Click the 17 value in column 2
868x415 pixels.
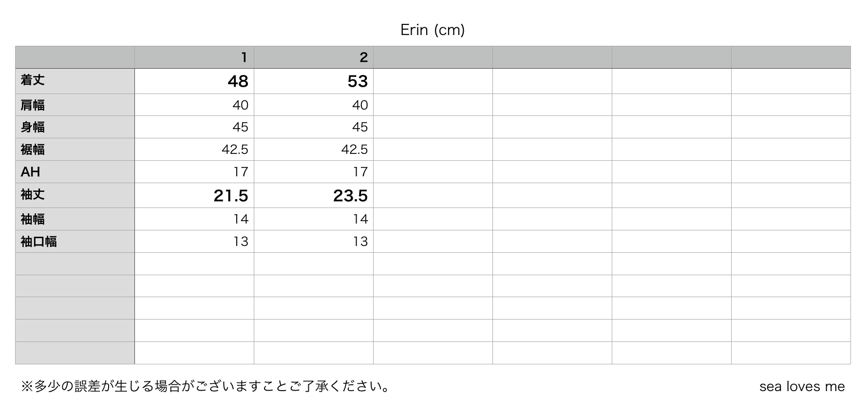[360, 172]
